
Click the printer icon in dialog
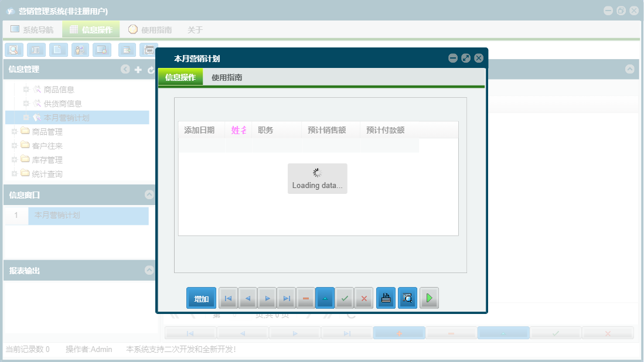coord(386,298)
